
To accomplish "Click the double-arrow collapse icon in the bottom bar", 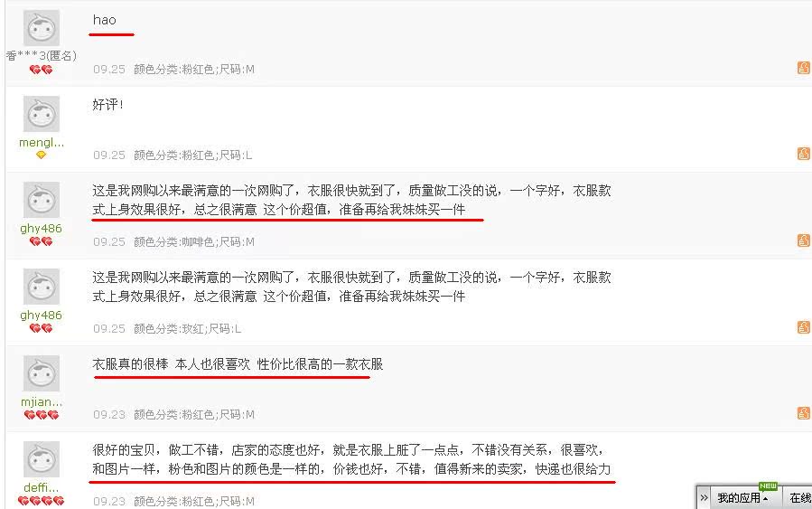I will tap(704, 498).
